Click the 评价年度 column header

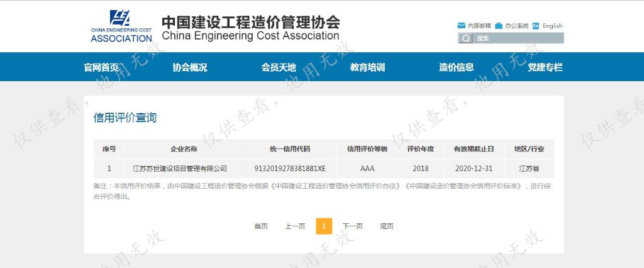pyautogui.click(x=421, y=149)
